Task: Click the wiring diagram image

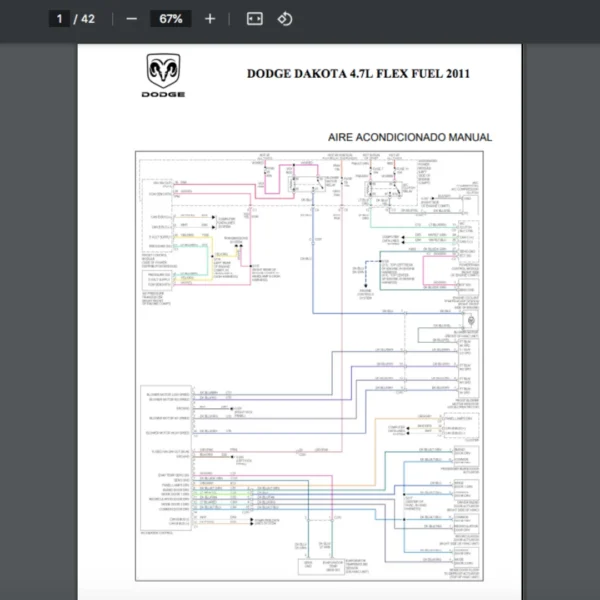Action: 309,366
